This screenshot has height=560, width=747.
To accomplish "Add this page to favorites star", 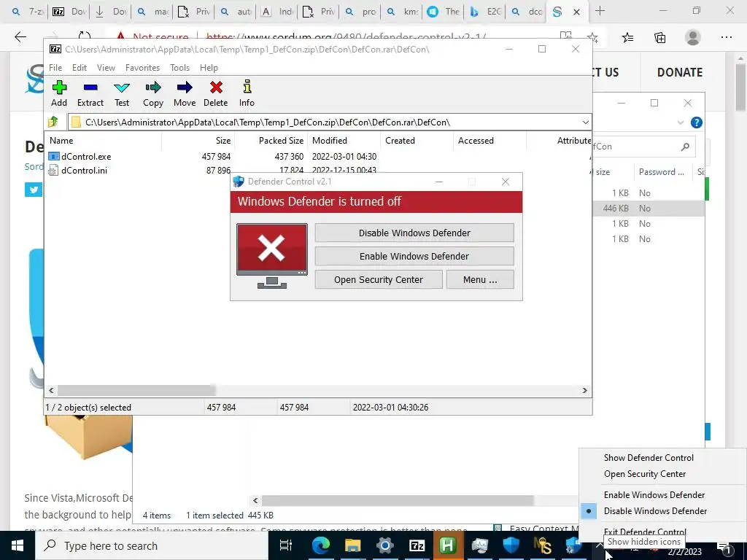I will click(x=592, y=38).
